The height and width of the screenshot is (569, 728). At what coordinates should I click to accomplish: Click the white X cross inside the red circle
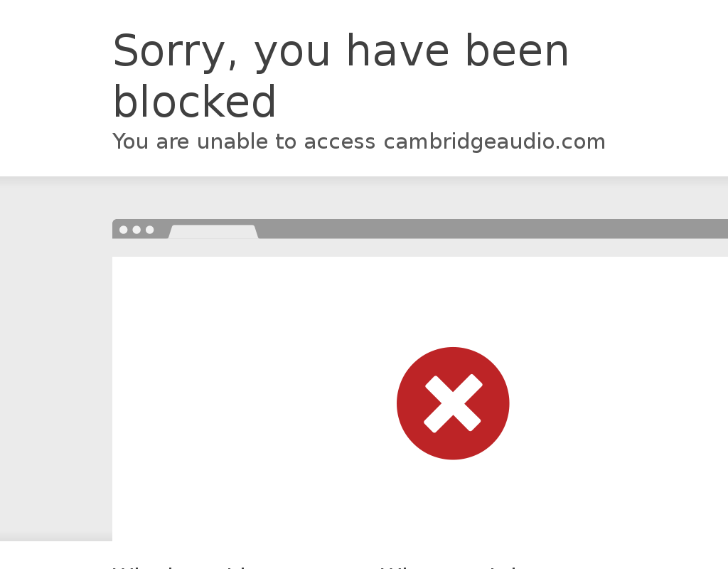coord(453,403)
